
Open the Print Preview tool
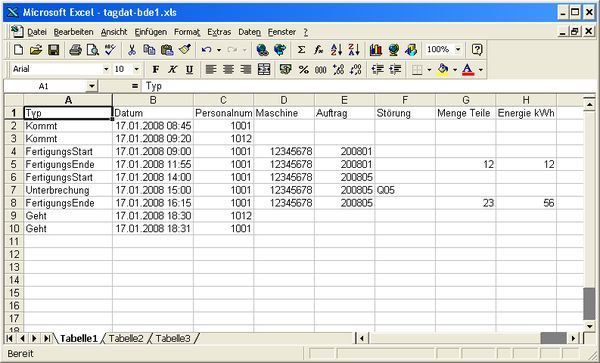click(93, 50)
